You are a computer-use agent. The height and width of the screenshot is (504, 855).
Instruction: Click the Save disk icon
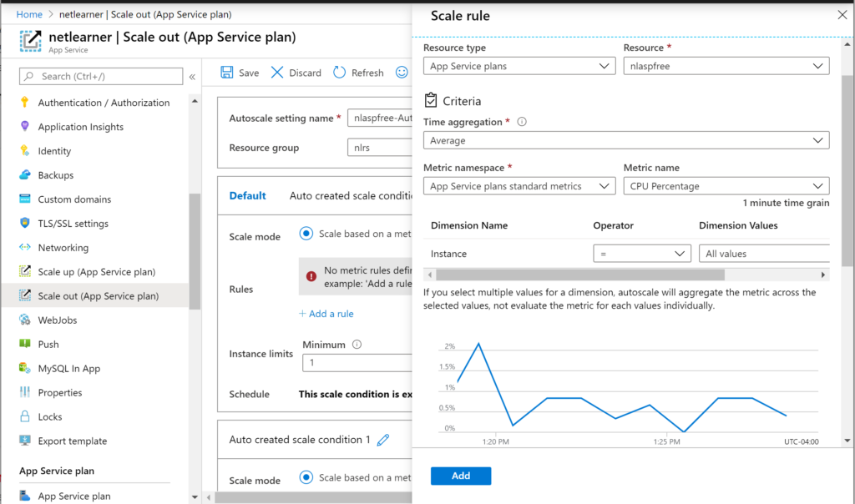[227, 73]
